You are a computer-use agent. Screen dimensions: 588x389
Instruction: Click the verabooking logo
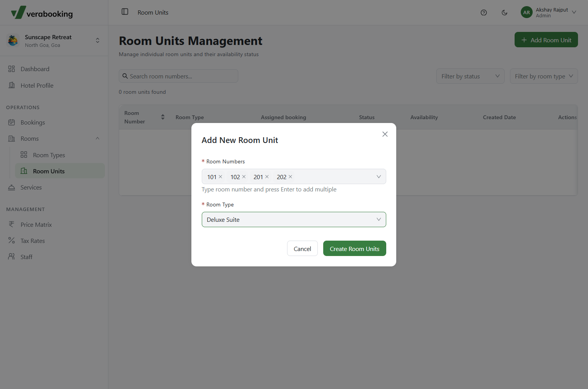(x=42, y=13)
